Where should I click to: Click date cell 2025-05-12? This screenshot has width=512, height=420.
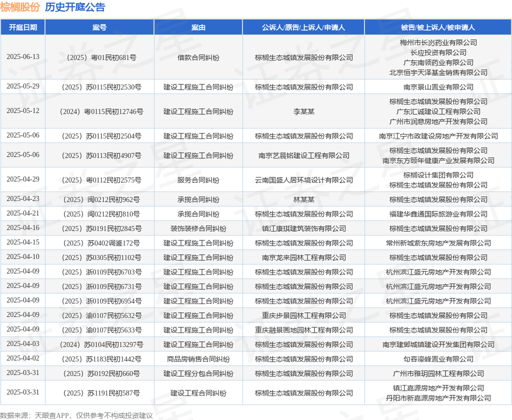(x=23, y=110)
